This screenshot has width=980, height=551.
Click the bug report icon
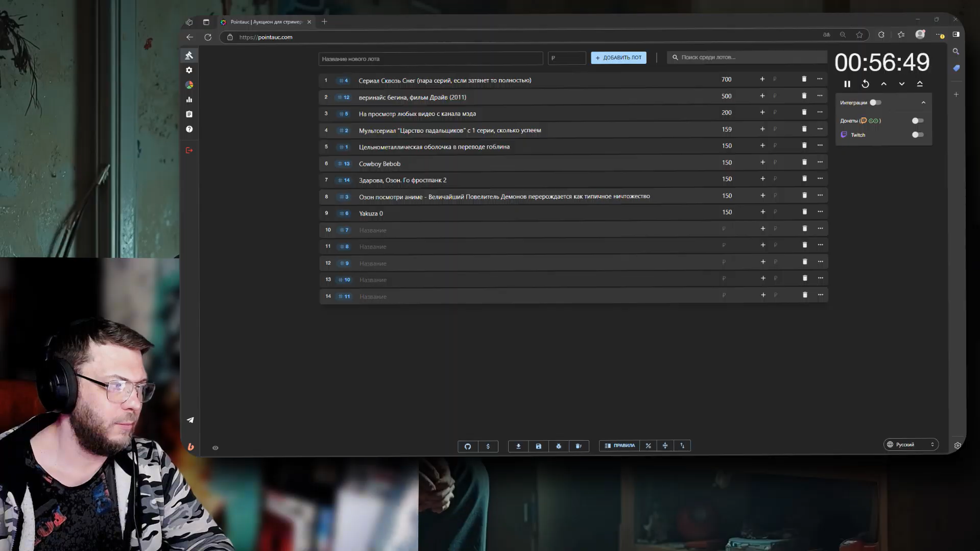(559, 446)
